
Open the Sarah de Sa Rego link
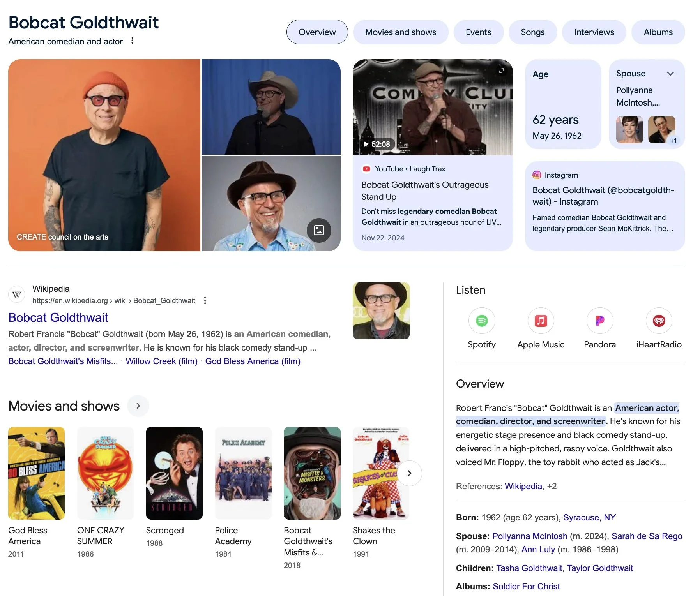(647, 536)
